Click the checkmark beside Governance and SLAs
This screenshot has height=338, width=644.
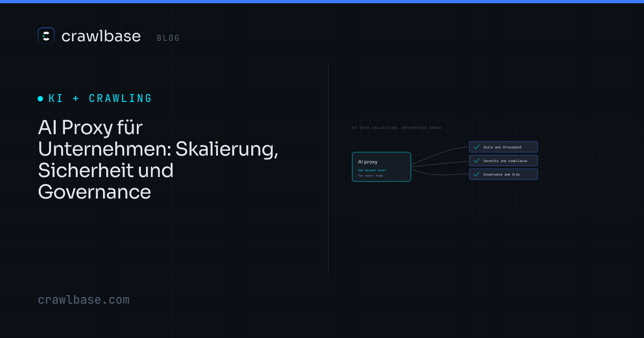tap(476, 174)
